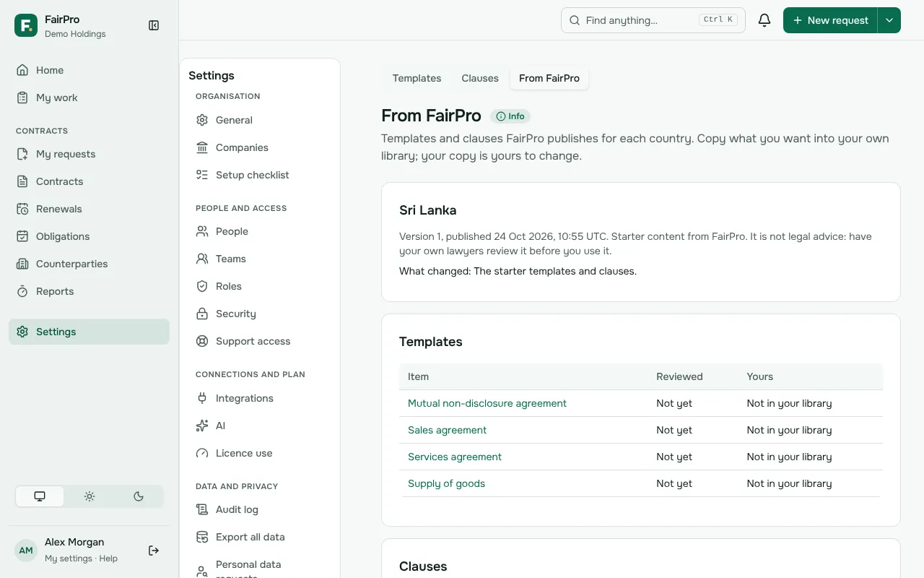The width and height of the screenshot is (924, 578).
Task: Open the Audit log
Action: coord(260,509)
